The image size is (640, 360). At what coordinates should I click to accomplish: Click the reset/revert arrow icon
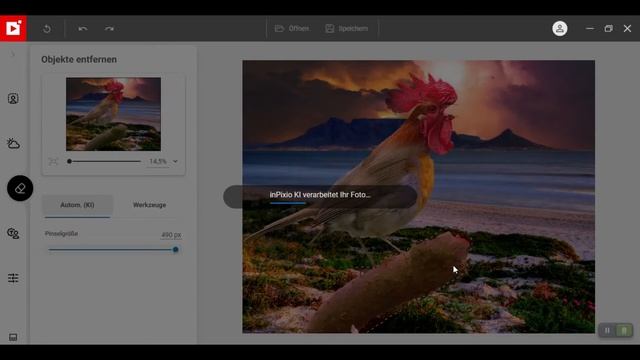tap(47, 29)
